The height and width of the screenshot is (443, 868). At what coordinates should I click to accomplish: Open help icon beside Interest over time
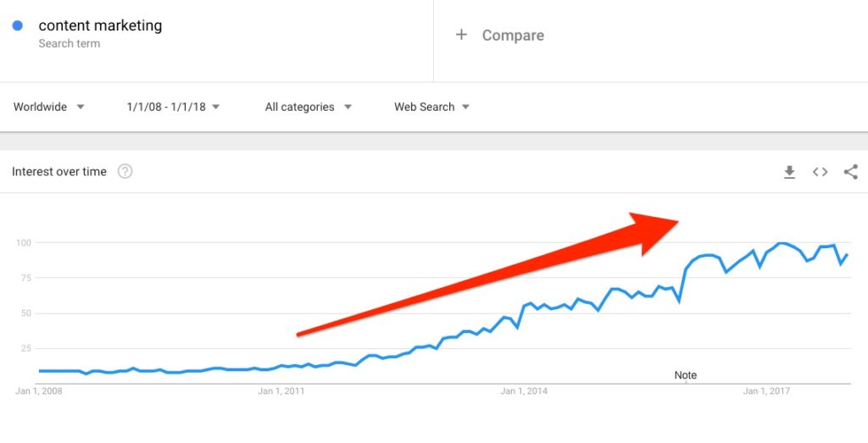point(125,171)
